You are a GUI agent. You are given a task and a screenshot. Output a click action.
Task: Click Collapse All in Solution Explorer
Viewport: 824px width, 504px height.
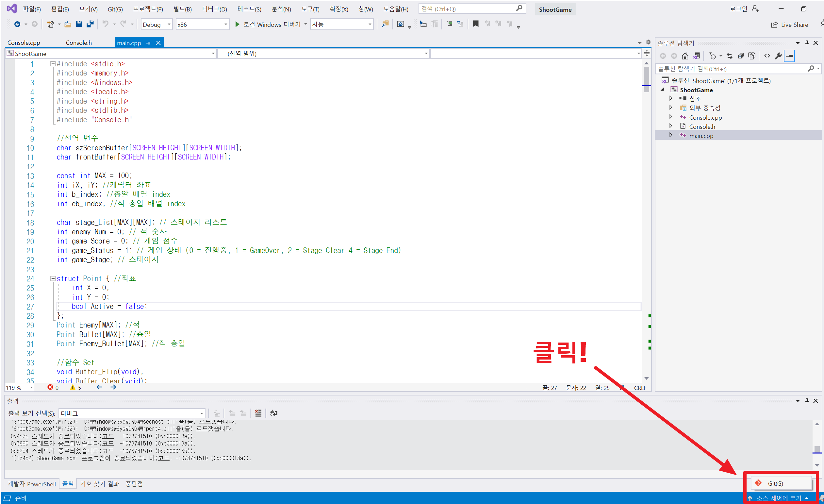point(740,56)
